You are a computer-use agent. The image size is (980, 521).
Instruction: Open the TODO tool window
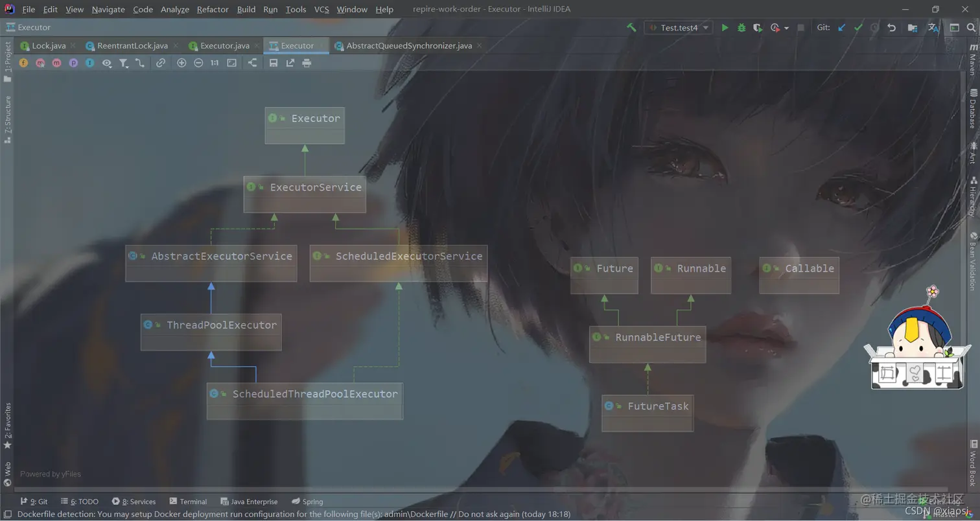pos(79,502)
